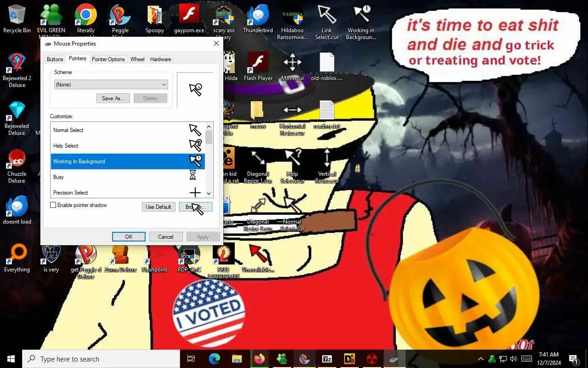This screenshot has width=588, height=368.
Task: Open Bejeweled 2 Deluxe shortcut
Action: (17, 70)
